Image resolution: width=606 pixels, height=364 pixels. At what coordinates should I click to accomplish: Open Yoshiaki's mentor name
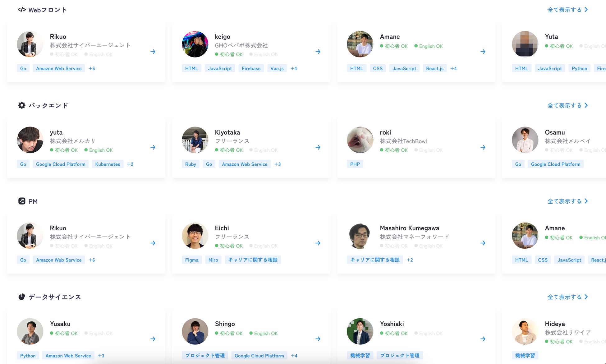[x=392, y=324]
